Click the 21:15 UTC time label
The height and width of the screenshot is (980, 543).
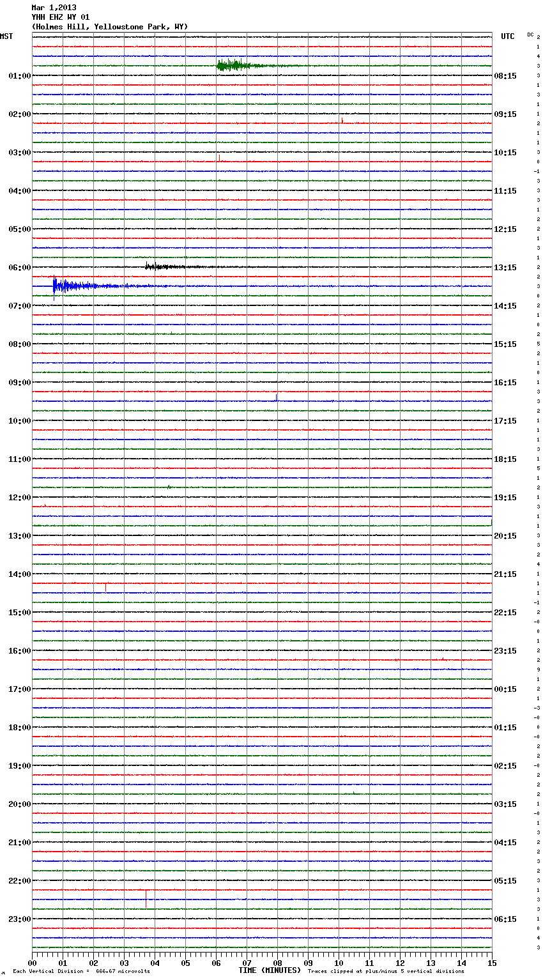pos(505,574)
